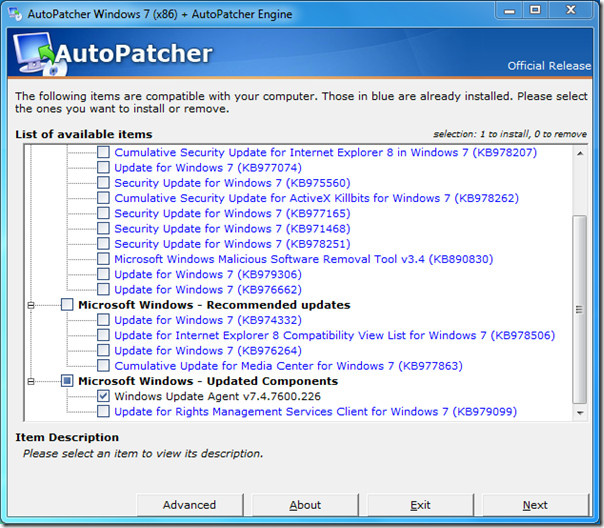The image size is (604, 528).
Task: Select 'Security Update for Windows 7 (KB971468)' text
Action: 232,229
